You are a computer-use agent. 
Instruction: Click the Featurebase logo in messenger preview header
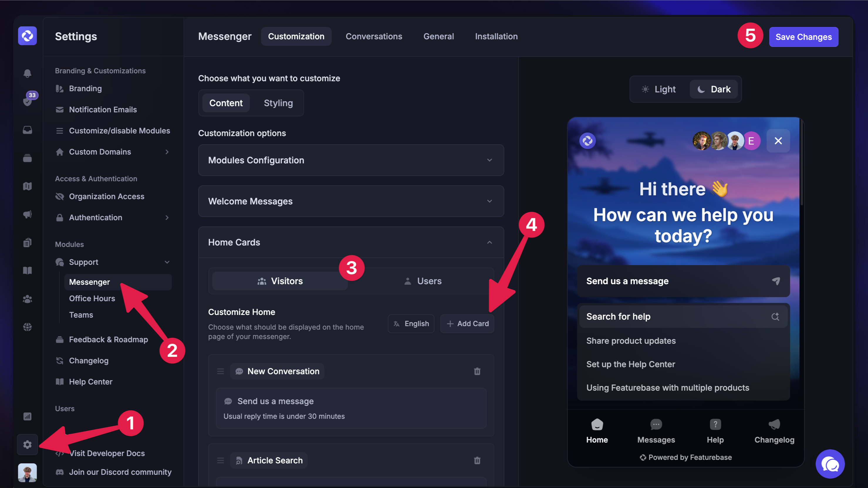pos(588,141)
